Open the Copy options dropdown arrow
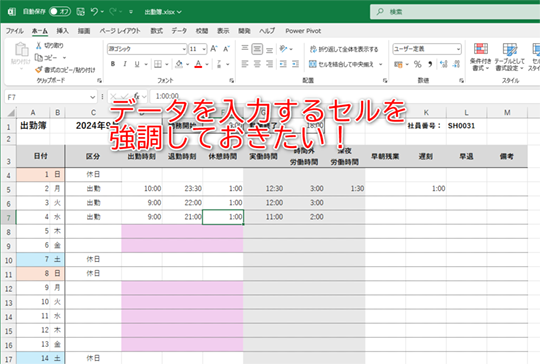The height and width of the screenshot is (364, 540). [64, 58]
